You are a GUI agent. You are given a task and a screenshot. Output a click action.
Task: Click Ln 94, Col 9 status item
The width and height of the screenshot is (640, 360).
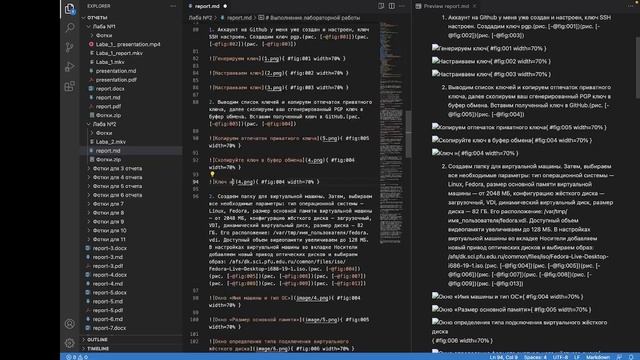[503, 357]
